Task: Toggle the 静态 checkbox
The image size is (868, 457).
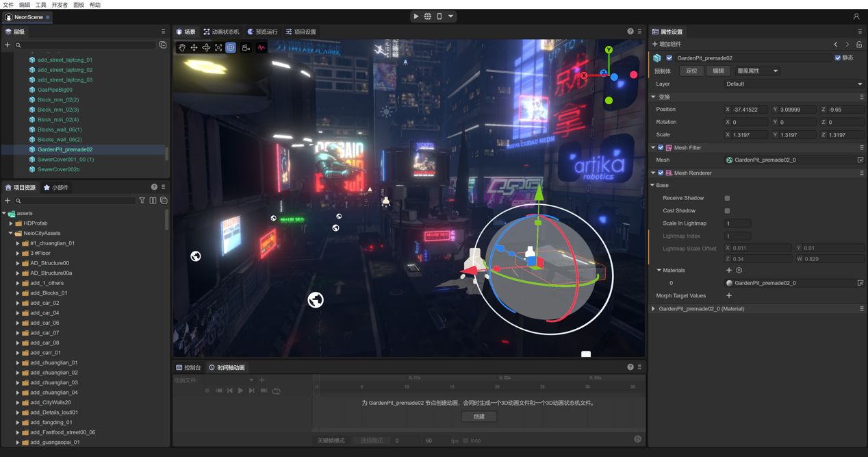Action: 837,58
